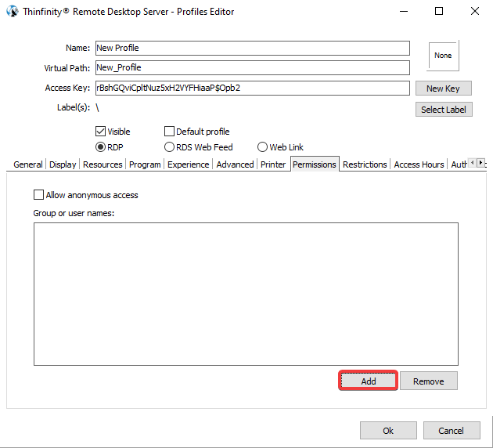Open the Program tab
Viewport: 493px width, 448px height.
coord(145,164)
